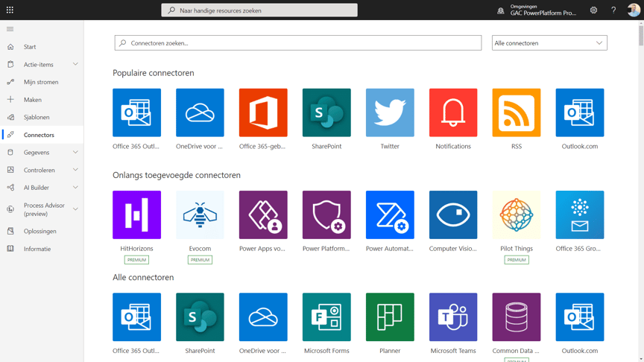
Task: Open the Notifications bell connector tile
Action: click(x=453, y=112)
